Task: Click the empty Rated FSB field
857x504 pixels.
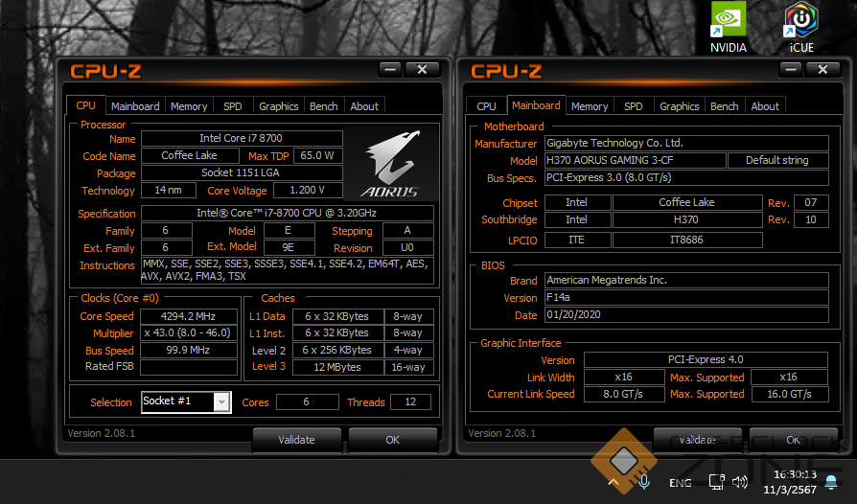Action: coord(189,367)
